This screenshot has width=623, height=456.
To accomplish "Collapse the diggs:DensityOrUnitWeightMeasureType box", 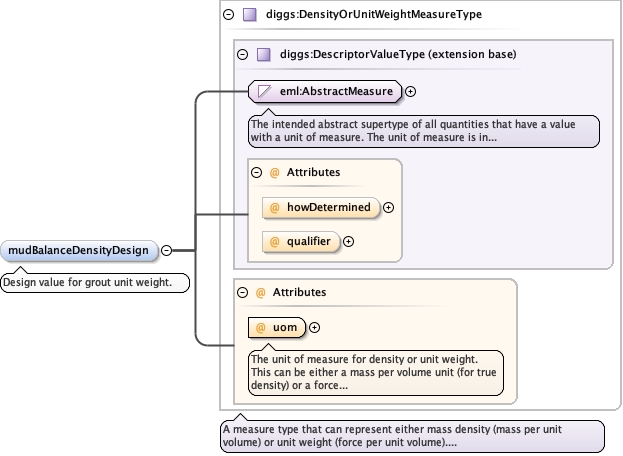I will coord(229,15).
